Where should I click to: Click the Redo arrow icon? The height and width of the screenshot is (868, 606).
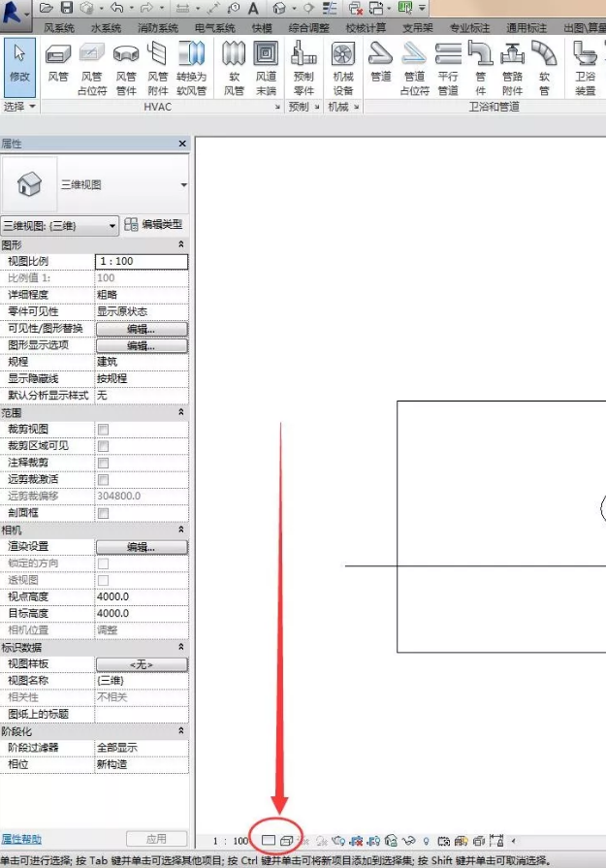pos(146,8)
